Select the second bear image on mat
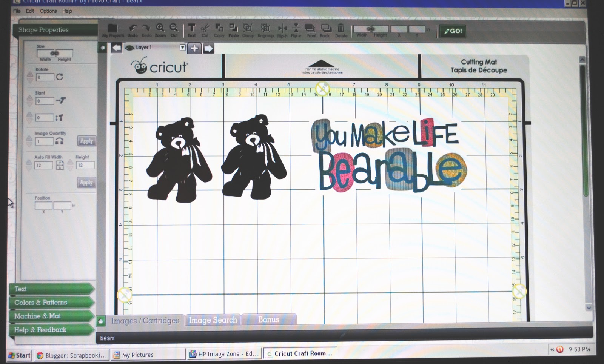Screen dimensions: 604x364 [x=254, y=157]
